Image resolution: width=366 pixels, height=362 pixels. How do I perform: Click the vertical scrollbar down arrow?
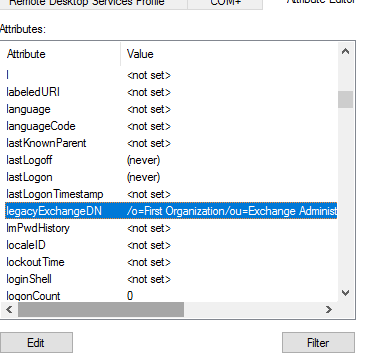point(346,293)
